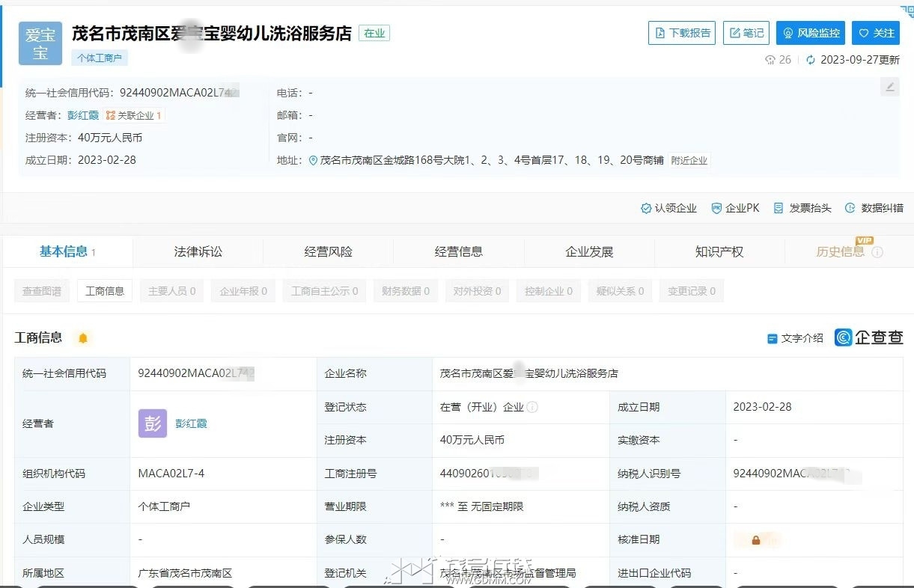
Task: Toggle 文字介绍 text introduction
Action: (x=795, y=338)
